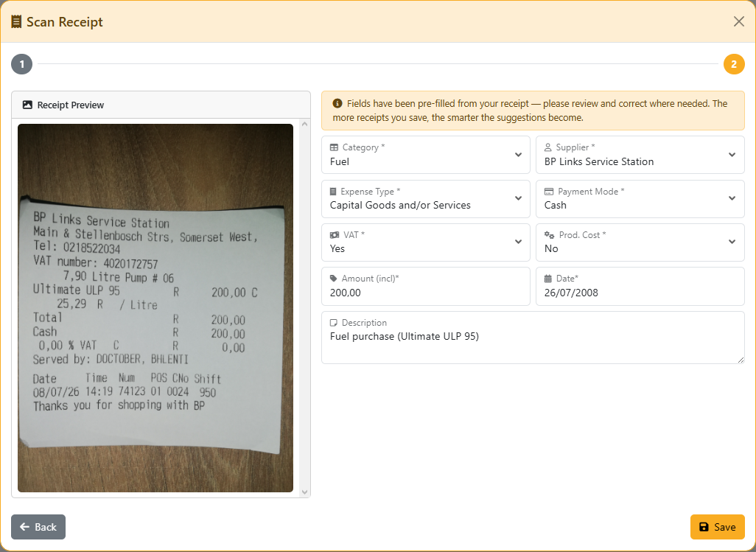Click the Description text area
756x552 pixels.
pos(533,338)
